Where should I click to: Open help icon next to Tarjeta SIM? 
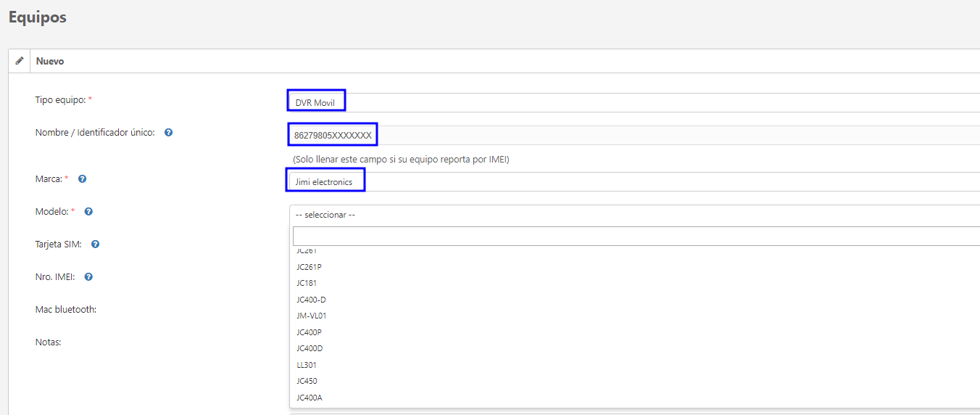pyautogui.click(x=95, y=245)
